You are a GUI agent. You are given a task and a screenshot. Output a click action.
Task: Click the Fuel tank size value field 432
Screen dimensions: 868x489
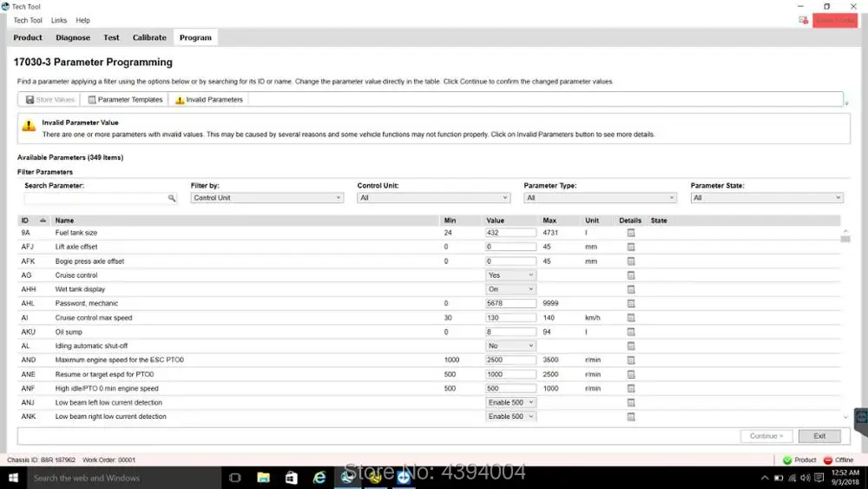pos(510,233)
